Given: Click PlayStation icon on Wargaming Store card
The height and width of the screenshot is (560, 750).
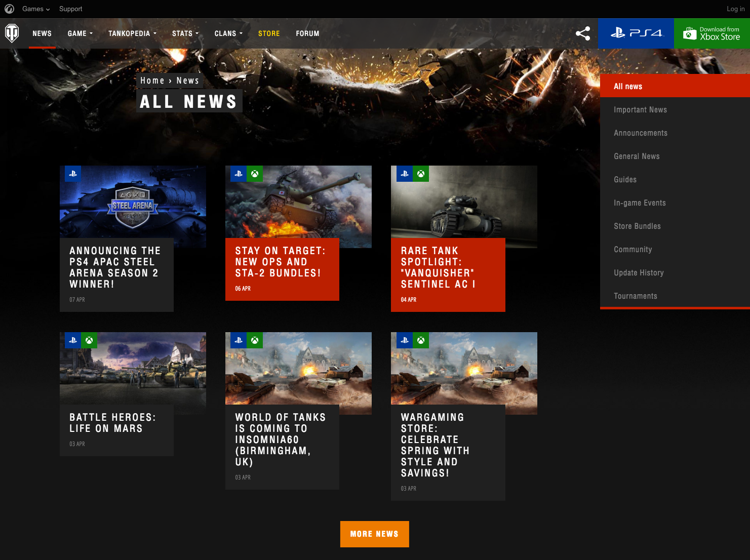Looking at the screenshot, I should (x=405, y=340).
